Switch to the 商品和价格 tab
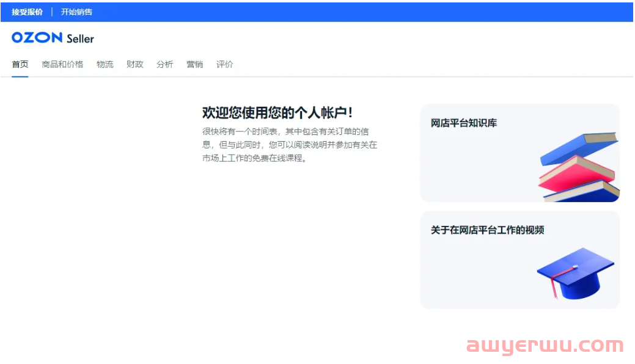Screen dimensions: 635x364 tap(62, 64)
